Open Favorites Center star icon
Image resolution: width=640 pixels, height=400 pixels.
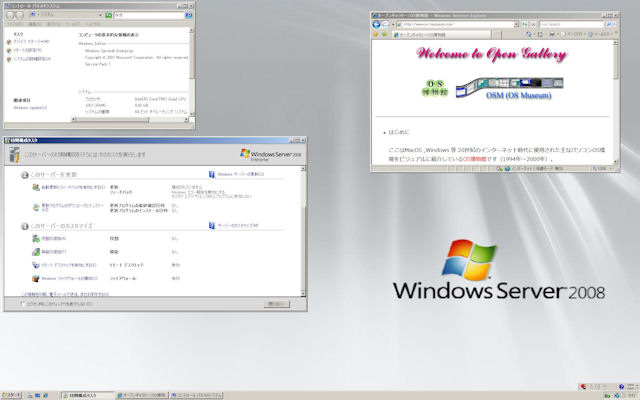click(376, 35)
